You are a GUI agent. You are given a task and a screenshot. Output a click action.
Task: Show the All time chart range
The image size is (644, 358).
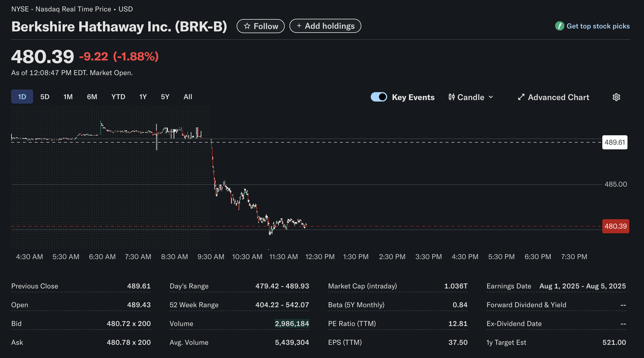click(x=188, y=97)
